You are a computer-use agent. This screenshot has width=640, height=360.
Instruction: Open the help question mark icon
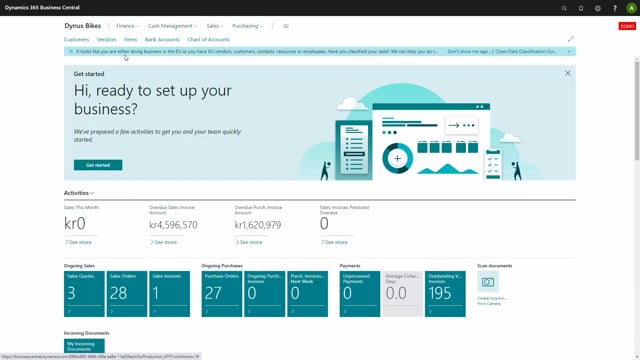pos(615,8)
